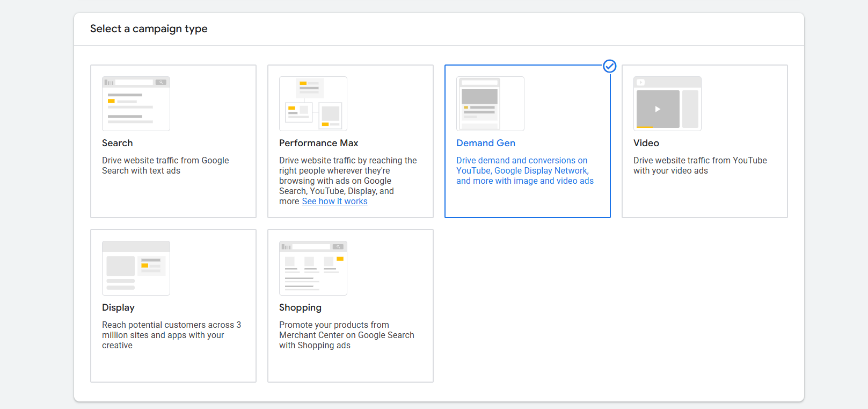
Task: Click the Search campaign illustration icon
Action: pyautogui.click(x=136, y=104)
